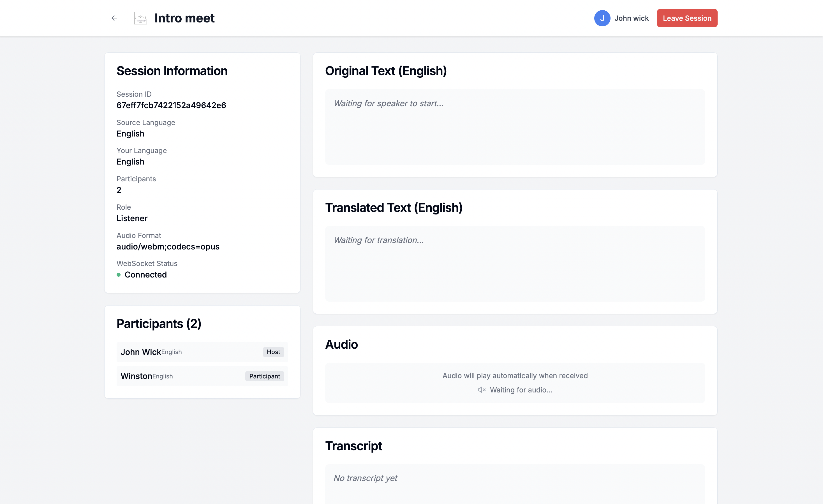Image resolution: width=823 pixels, height=504 pixels.
Task: Click the audio/webm;codecs=opus format value
Action: coord(168,246)
